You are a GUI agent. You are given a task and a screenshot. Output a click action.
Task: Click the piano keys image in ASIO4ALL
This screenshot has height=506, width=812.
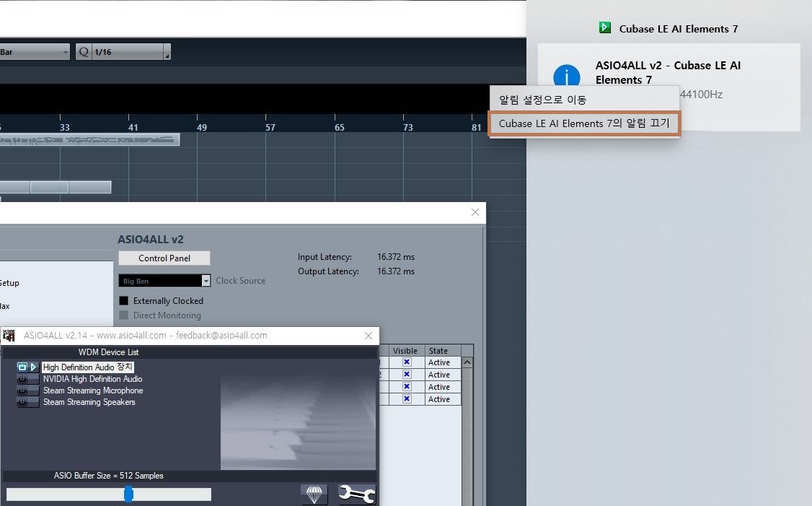point(299,422)
